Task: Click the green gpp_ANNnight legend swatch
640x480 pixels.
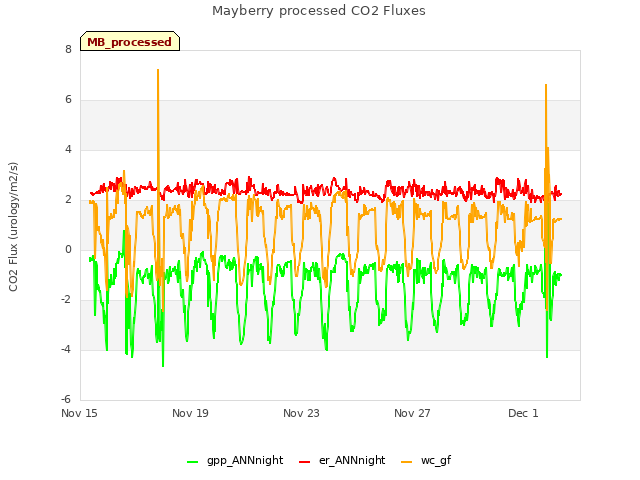Action: pyautogui.click(x=192, y=462)
